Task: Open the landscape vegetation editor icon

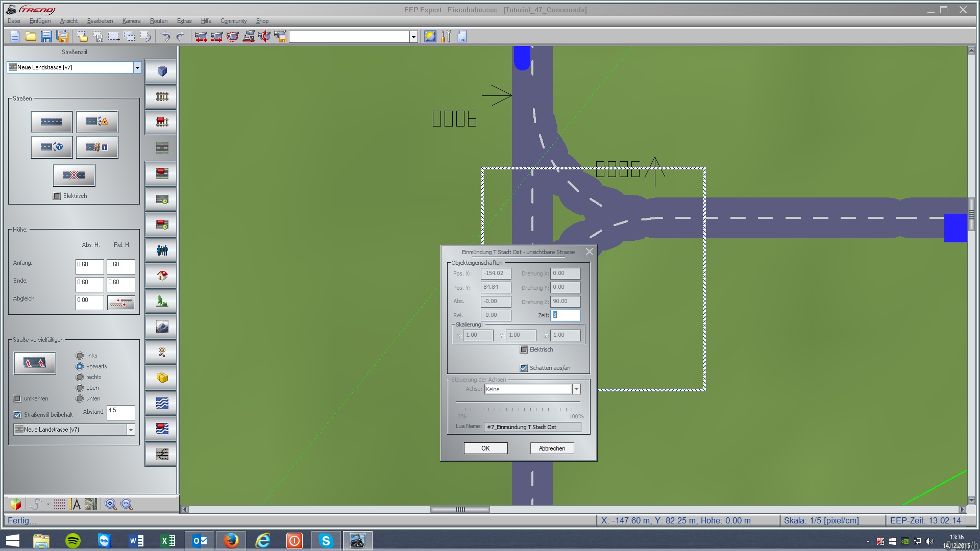Action: pos(162,302)
